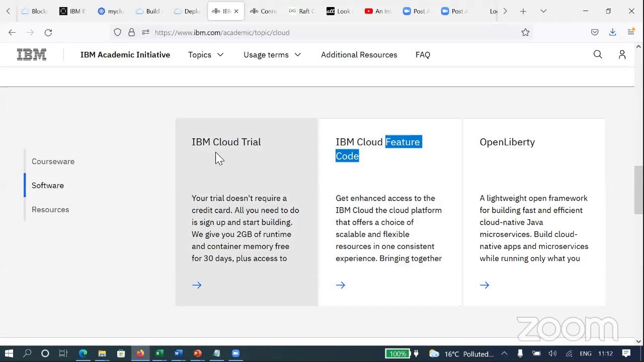Open the IBM Cloud Trial card title
The height and width of the screenshot is (362, 644).
(x=226, y=142)
